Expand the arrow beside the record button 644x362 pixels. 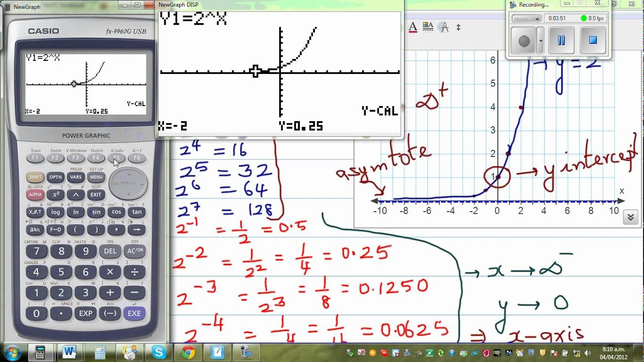(x=540, y=41)
